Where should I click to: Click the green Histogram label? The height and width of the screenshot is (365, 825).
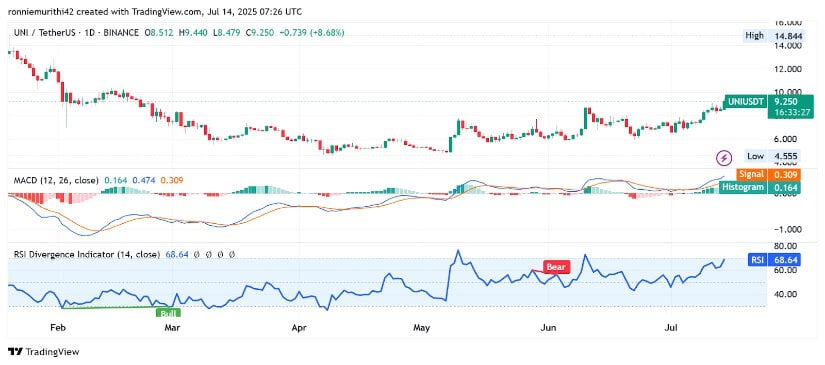click(743, 187)
